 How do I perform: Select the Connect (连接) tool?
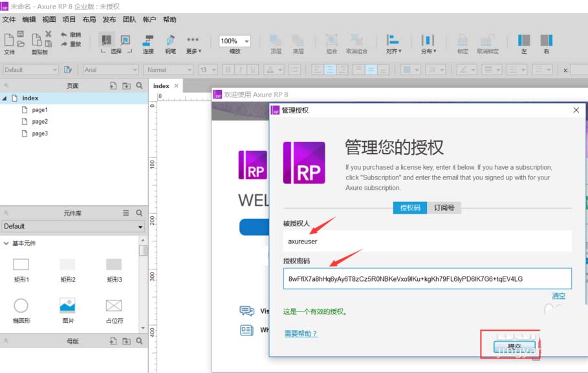pos(148,42)
